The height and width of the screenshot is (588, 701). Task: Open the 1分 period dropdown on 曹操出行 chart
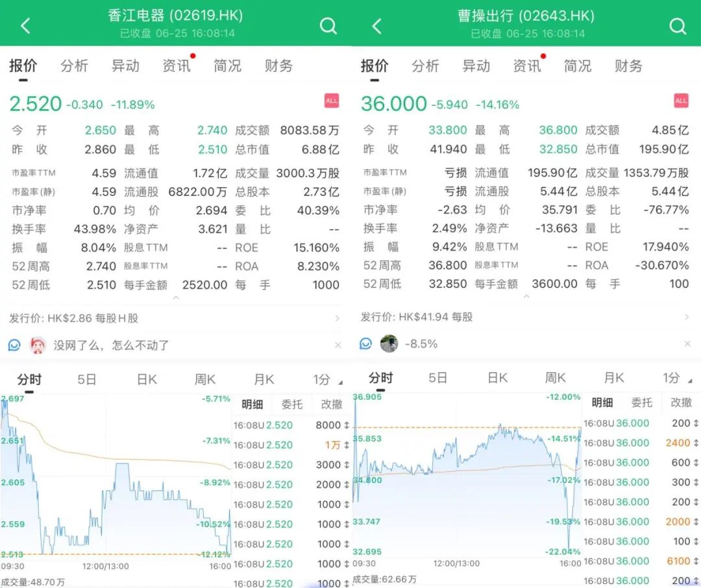click(674, 378)
